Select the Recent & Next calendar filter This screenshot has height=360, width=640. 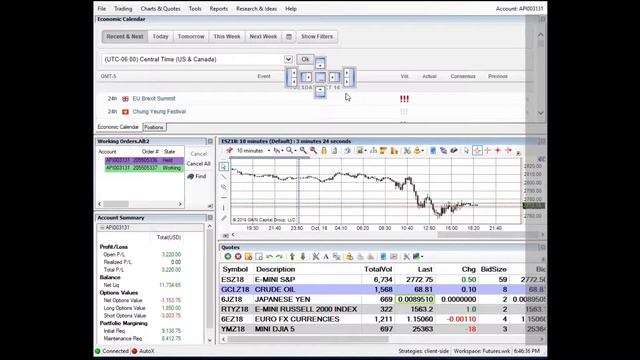tap(125, 36)
